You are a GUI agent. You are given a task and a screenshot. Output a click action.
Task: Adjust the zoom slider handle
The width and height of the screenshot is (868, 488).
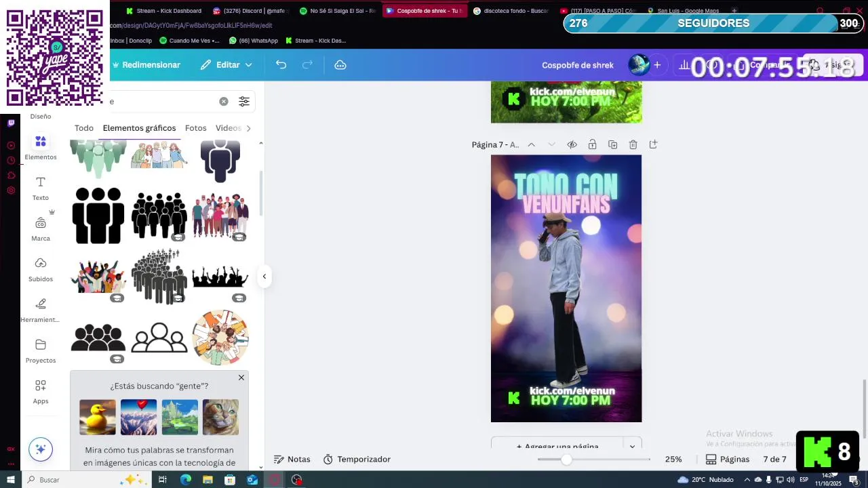[566, 459]
